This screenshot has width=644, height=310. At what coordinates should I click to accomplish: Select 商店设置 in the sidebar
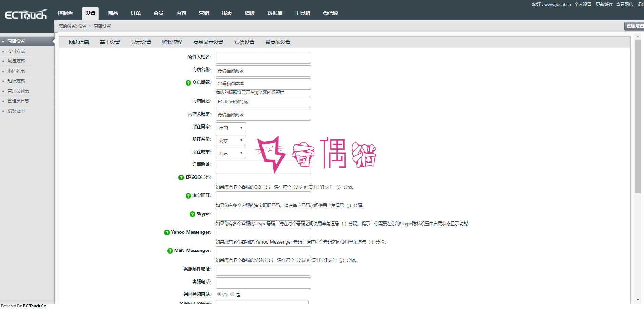[x=27, y=41]
